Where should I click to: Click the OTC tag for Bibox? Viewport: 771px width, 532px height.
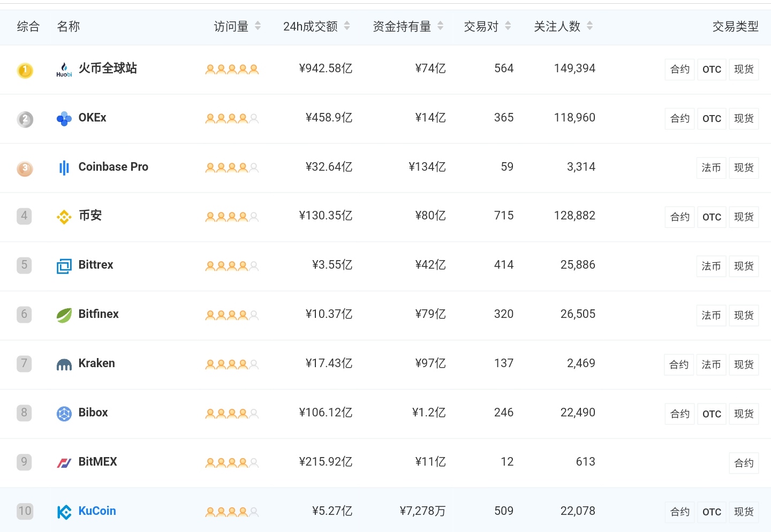pos(712,414)
